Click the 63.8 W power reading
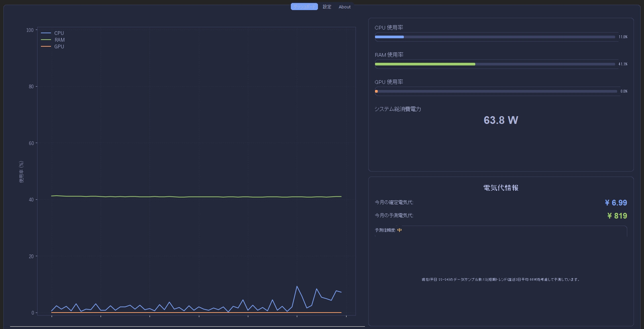 pos(501,120)
